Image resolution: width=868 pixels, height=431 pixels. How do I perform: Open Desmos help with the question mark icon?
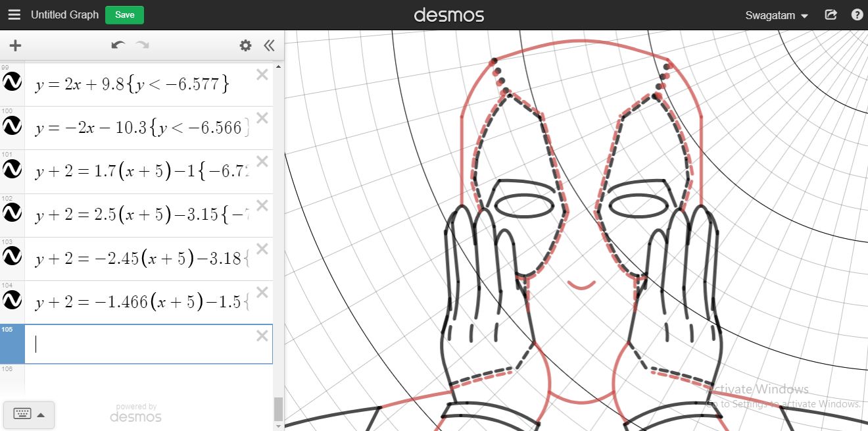tap(856, 14)
